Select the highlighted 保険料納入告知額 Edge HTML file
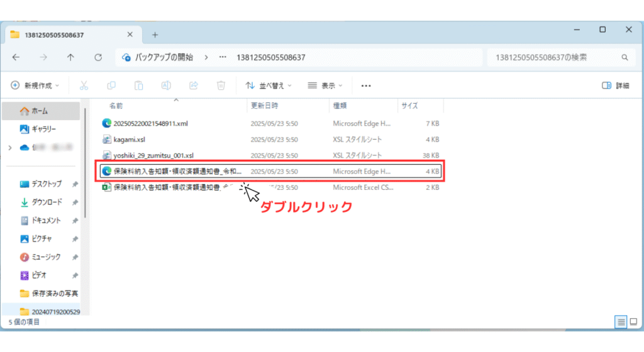The width and height of the screenshot is (644, 352). pyautogui.click(x=270, y=171)
